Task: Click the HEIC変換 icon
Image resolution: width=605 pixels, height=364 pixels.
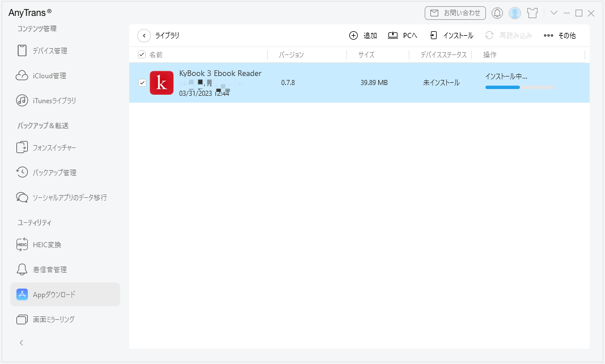Action: tap(22, 244)
